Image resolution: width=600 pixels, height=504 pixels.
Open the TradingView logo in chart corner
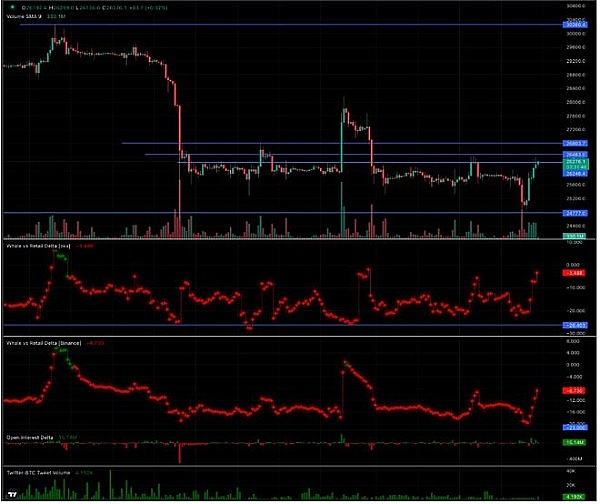pyautogui.click(x=13, y=494)
